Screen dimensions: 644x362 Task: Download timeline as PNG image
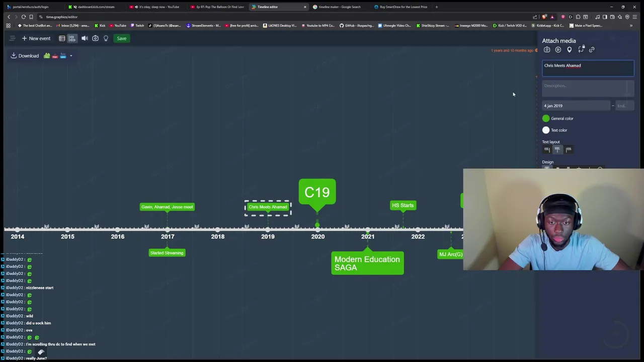coord(47,56)
